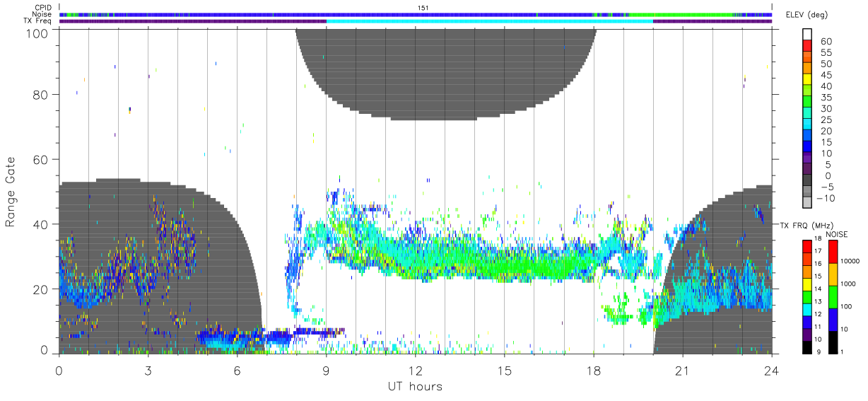The image size is (868, 401).
Task: Click the '60' tick label on the Range Gate axis
Action: [42, 160]
